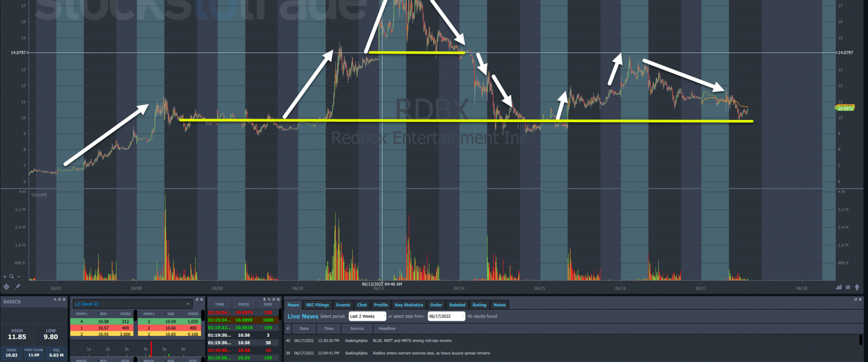Image resolution: width=868 pixels, height=362 pixels.
Task: Click the 10.5875 current price tag
Action: click(845, 108)
